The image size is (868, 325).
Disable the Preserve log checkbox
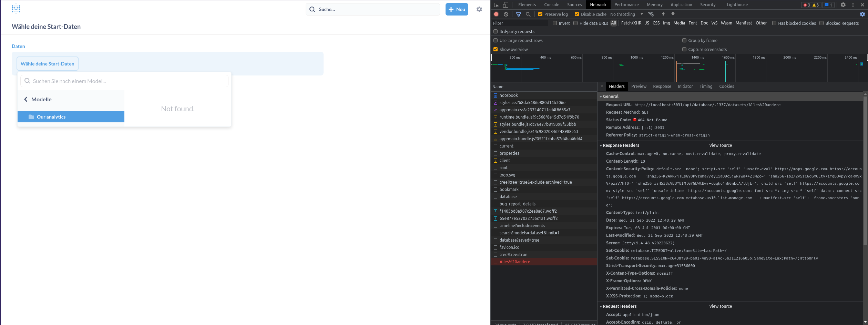point(540,14)
